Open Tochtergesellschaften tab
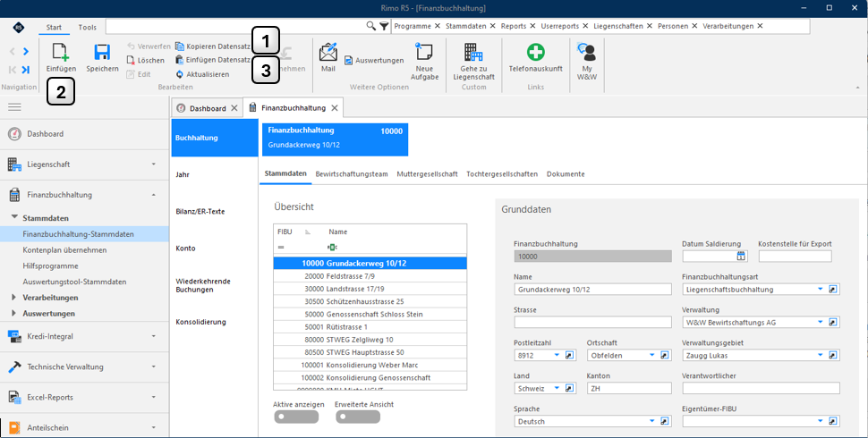Screen dimensions: 868x438 pos(502,173)
